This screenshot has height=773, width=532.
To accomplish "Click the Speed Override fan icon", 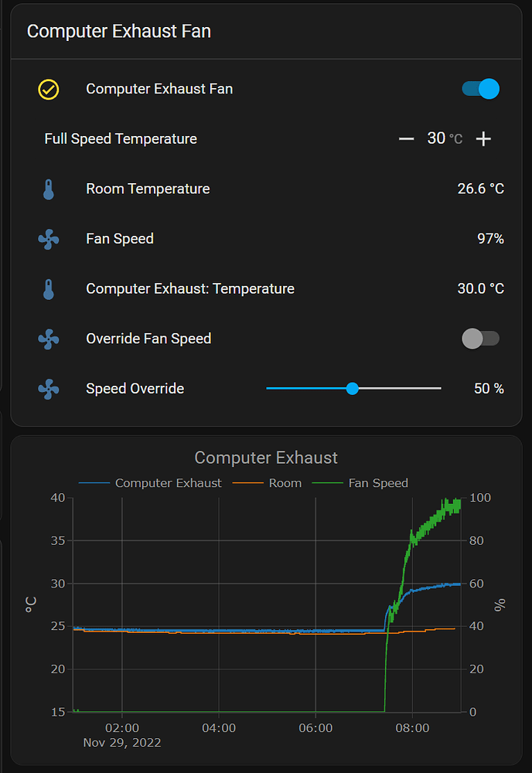I will tap(49, 389).
